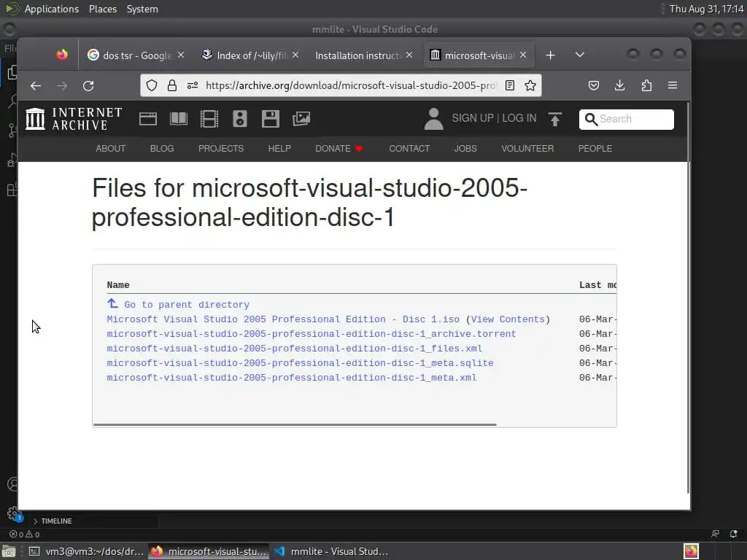The height and width of the screenshot is (560, 747).
Task: Open the Web archive icon in Internet Archive header
Action: coord(147,119)
